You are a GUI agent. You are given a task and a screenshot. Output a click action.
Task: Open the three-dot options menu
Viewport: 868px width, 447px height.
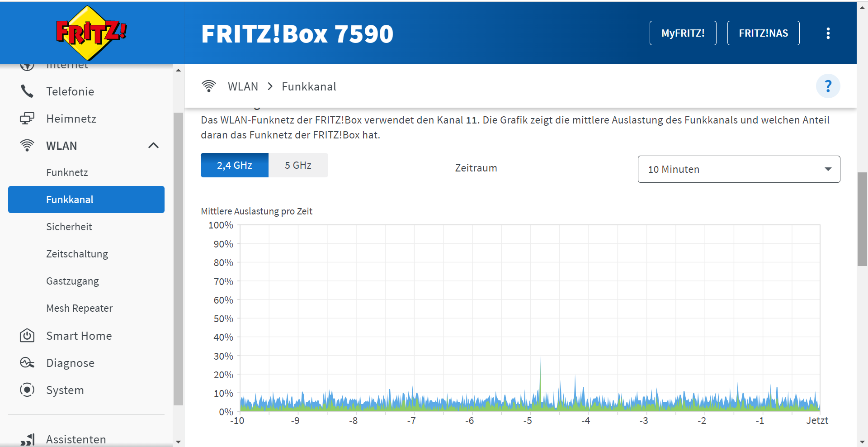pos(828,33)
